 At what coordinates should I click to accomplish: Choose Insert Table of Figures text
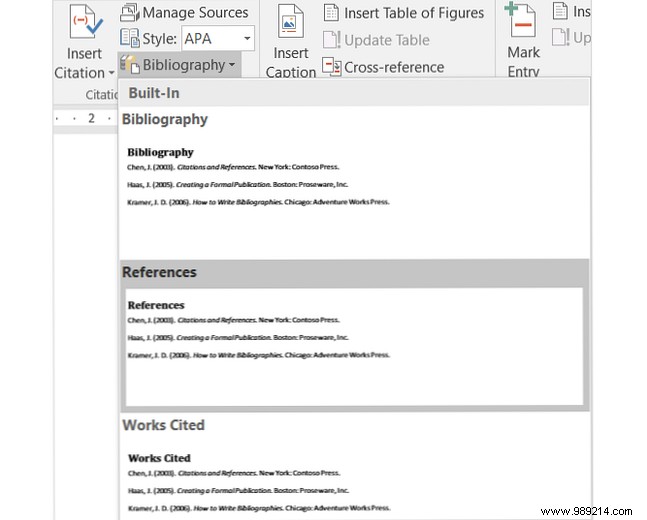pyautogui.click(x=414, y=13)
